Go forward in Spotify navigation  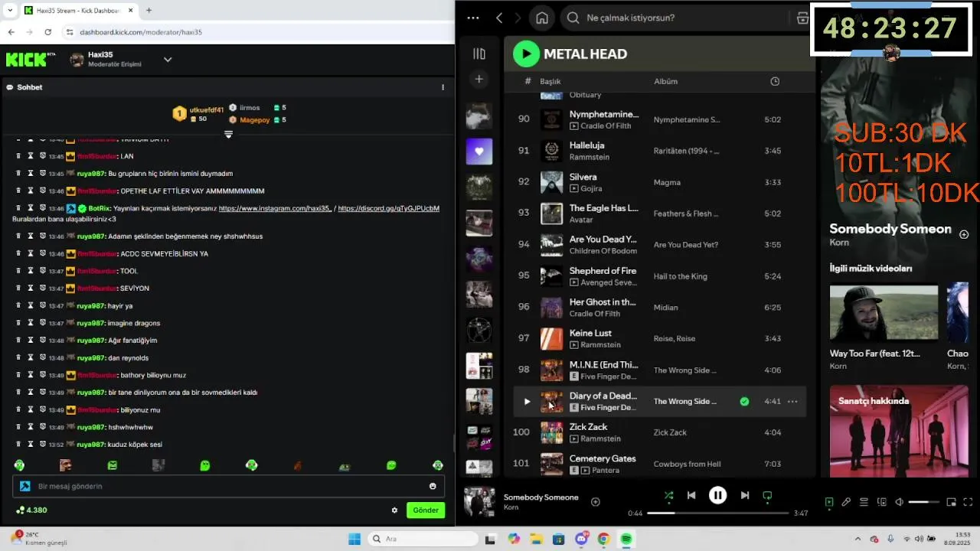[x=518, y=18]
